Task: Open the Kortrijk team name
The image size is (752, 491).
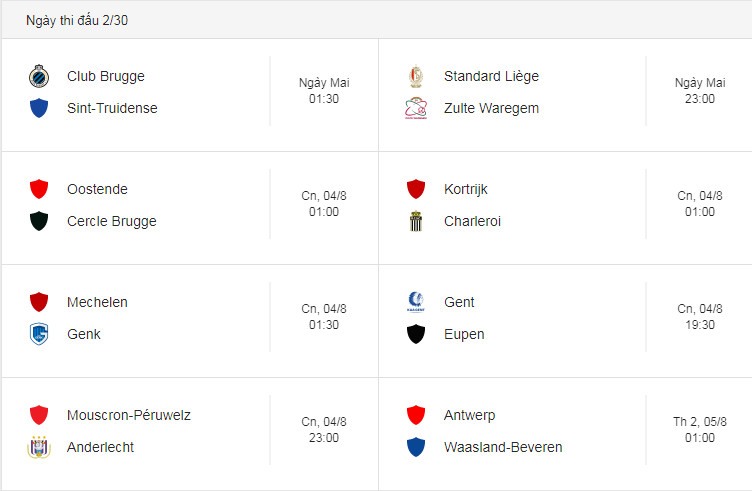Action: pyautogui.click(x=466, y=189)
